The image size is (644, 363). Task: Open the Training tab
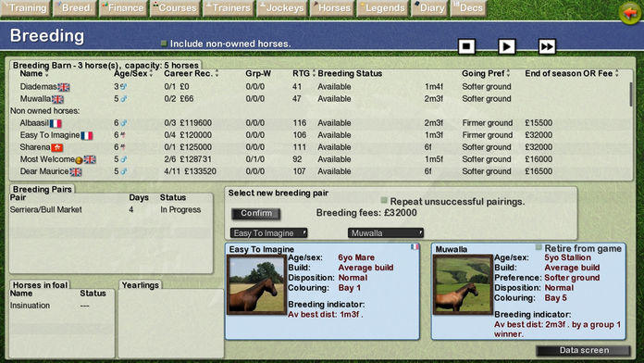coord(25,7)
